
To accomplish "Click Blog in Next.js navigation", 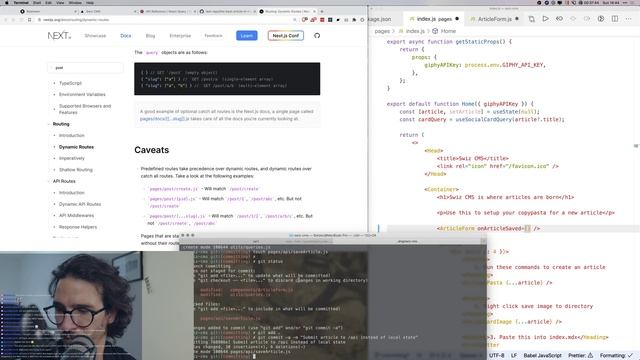I will (x=150, y=36).
